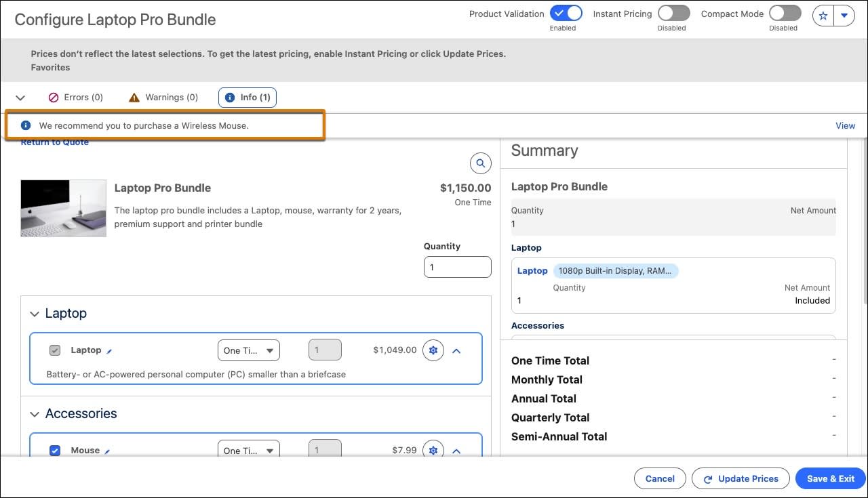The image size is (868, 498).
Task: Toggle Product Validation switch
Action: pos(566,13)
